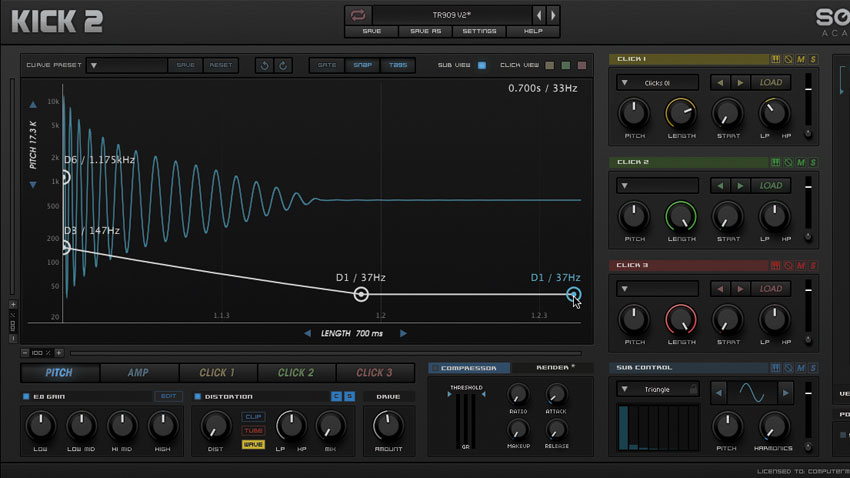This screenshot has width=850, height=478.
Task: Switch to the Click 1 tab
Action: coord(217,373)
